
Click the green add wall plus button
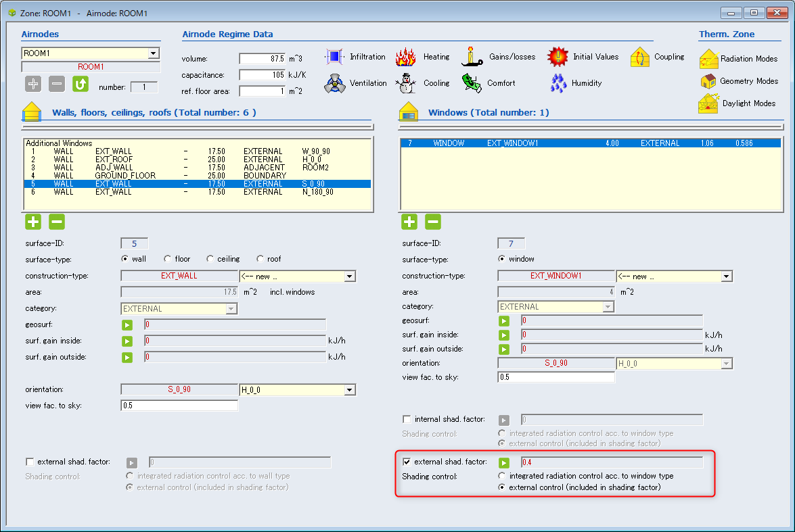tap(33, 222)
